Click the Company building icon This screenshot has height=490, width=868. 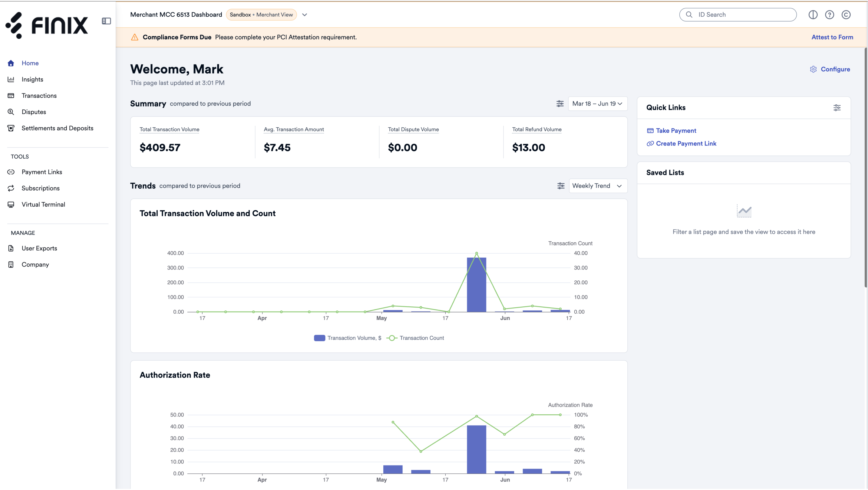pos(11,265)
